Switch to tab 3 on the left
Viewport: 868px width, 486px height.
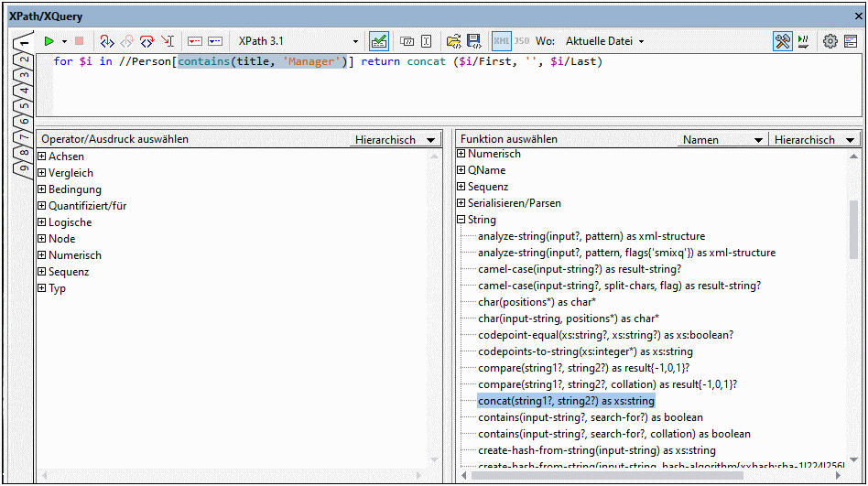click(x=25, y=75)
